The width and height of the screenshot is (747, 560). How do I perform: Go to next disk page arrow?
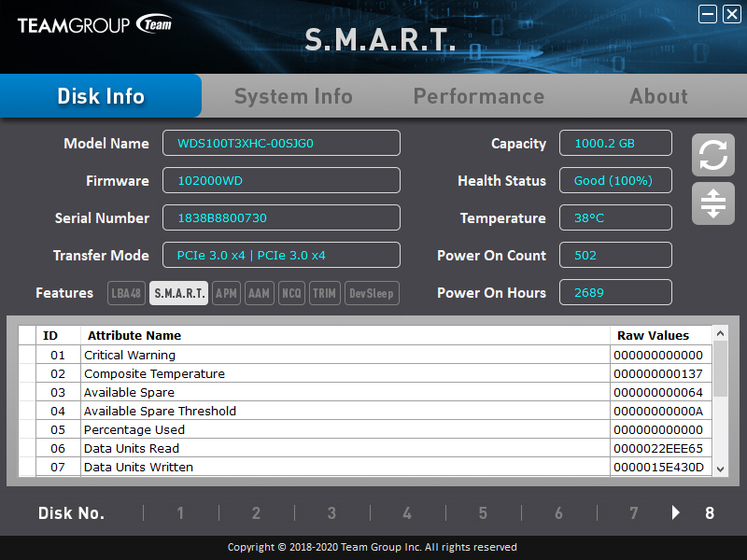(x=675, y=512)
